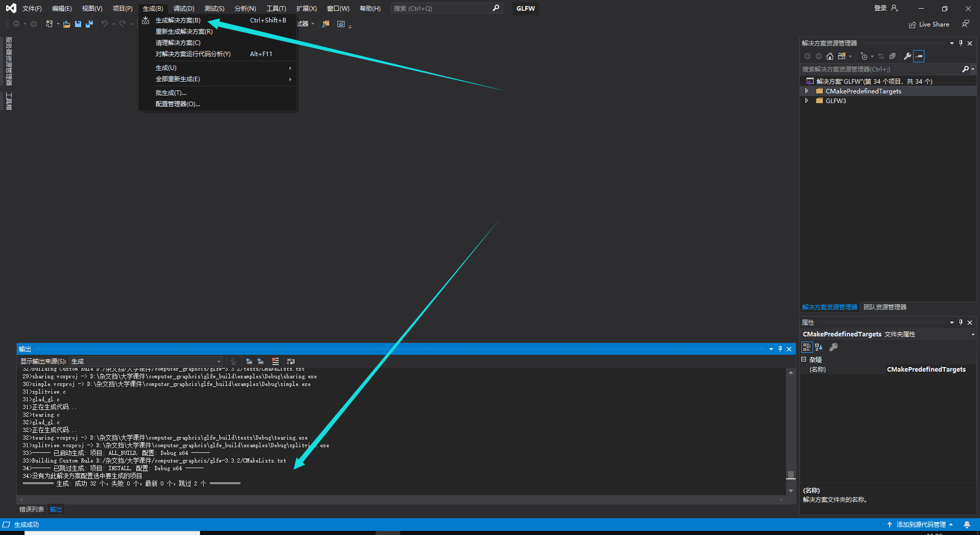
Task: Click 生成解决方案(B) to build the solution
Action: (x=178, y=20)
